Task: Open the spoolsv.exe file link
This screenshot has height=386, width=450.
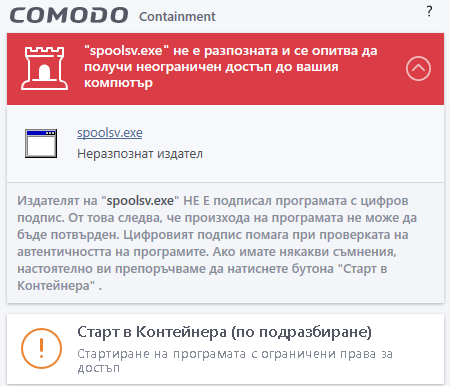Action: pos(110,133)
